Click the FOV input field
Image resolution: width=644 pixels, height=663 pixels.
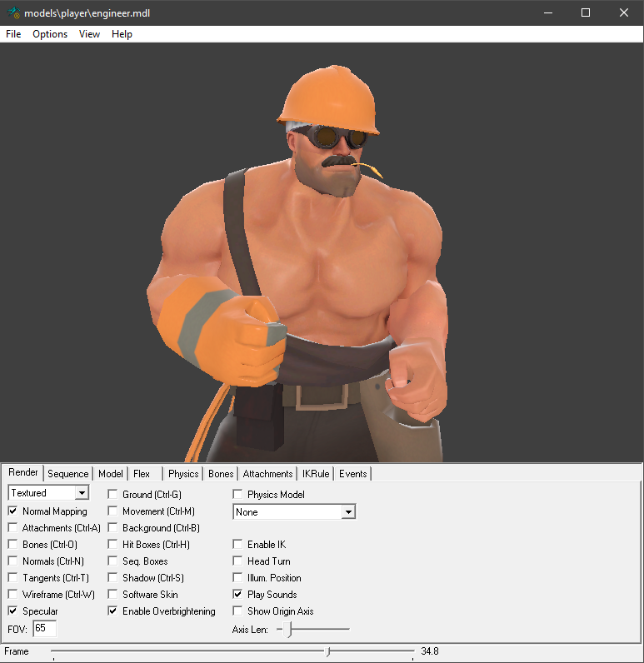tap(44, 628)
